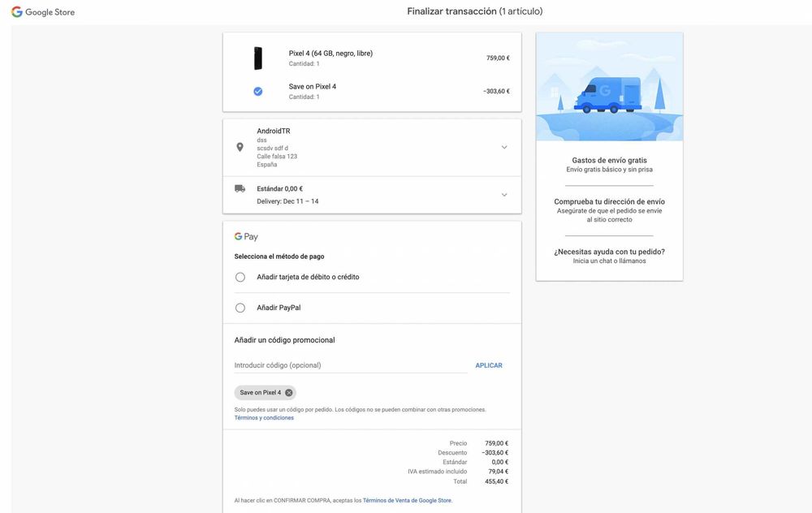Click Comprueba tu dirección de envío
Image resolution: width=812 pixels, height=513 pixels.
pyautogui.click(x=609, y=201)
